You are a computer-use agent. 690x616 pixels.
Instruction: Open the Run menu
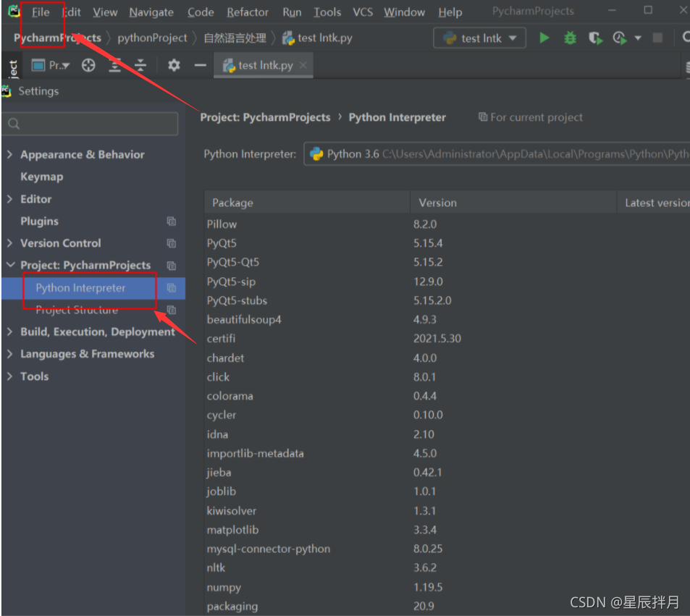click(x=292, y=12)
